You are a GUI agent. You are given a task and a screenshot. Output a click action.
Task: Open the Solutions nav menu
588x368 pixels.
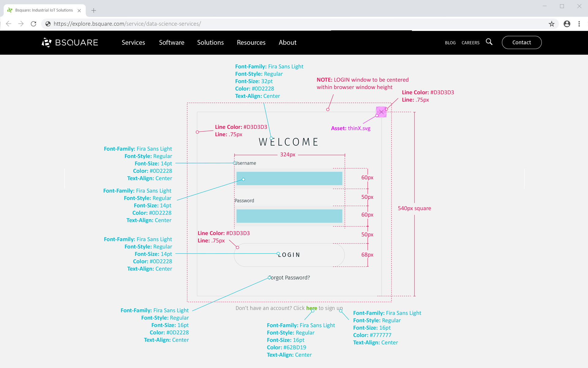pos(210,43)
